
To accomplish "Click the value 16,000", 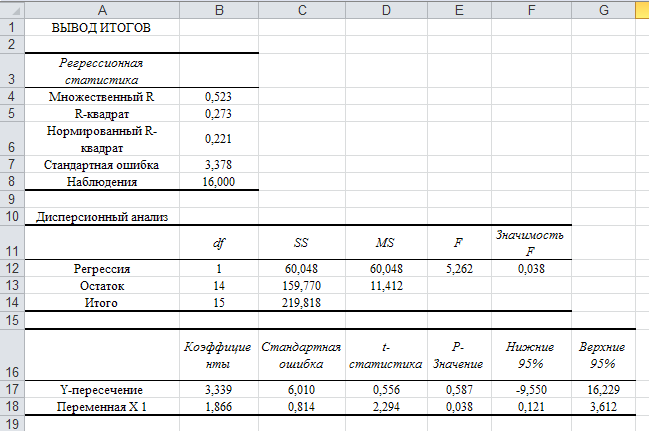I will pos(219,182).
